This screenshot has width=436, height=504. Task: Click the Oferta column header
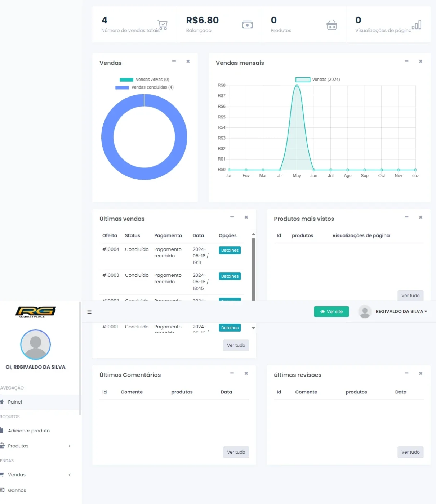coord(110,235)
